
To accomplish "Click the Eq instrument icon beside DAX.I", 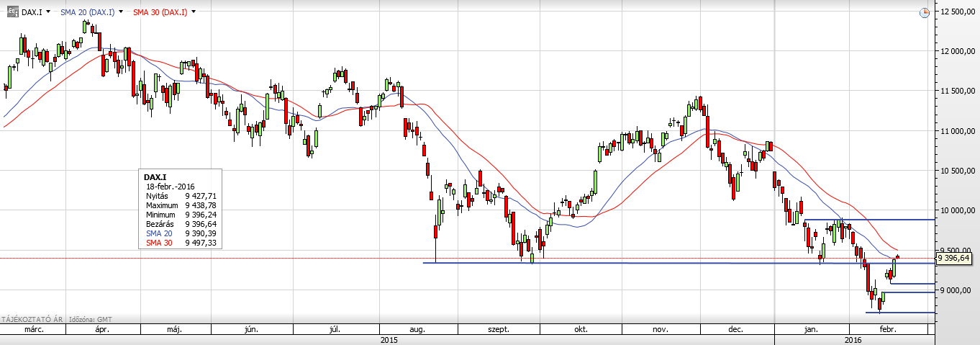I will point(14,12).
